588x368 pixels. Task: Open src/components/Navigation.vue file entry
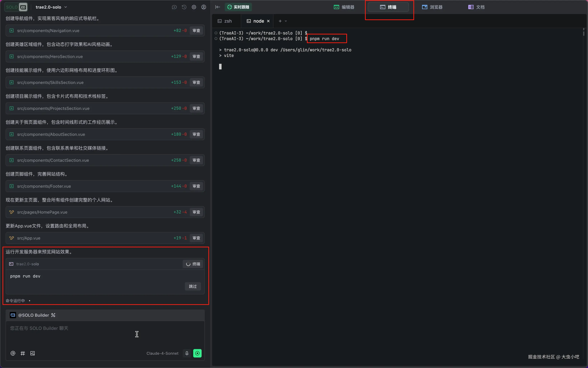[105, 30]
